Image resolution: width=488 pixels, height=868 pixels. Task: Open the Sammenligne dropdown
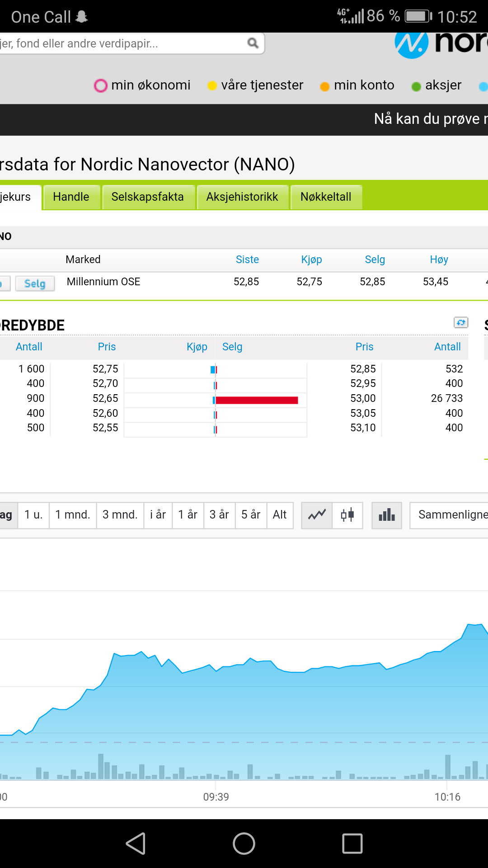449,515
